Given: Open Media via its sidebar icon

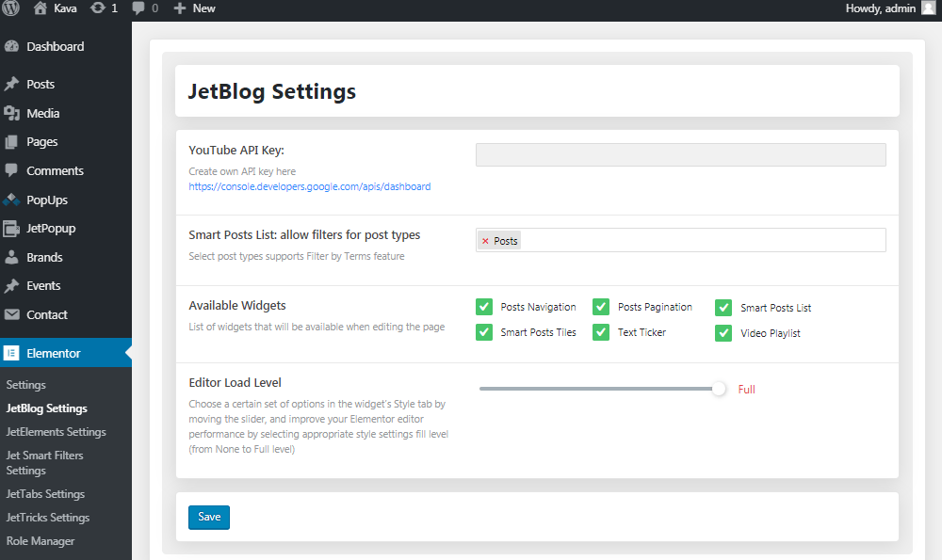Looking at the screenshot, I should (11, 113).
